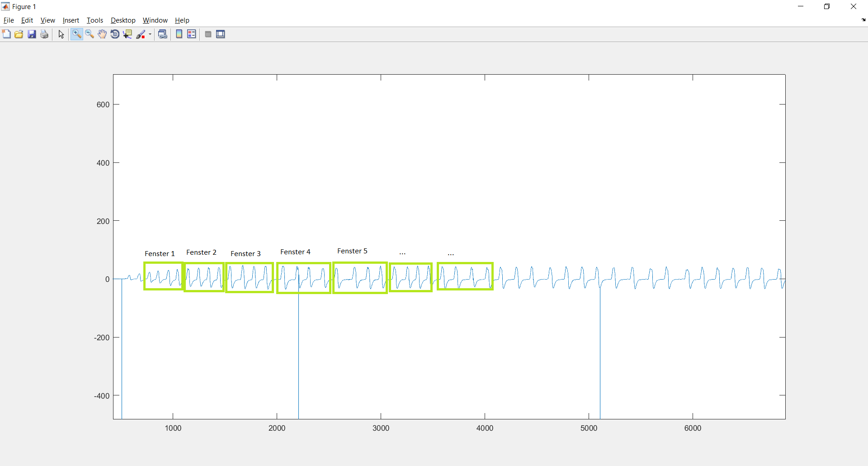Click inside the Fenster 4 green box

[304, 278]
